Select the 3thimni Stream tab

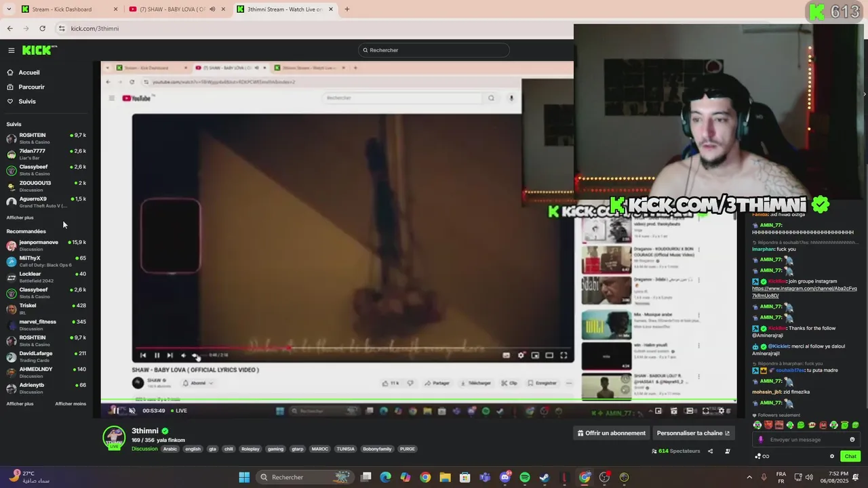[x=285, y=9]
